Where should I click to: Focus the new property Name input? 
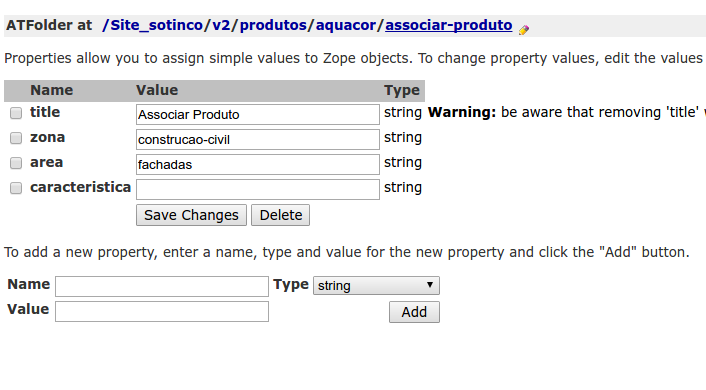(x=162, y=286)
